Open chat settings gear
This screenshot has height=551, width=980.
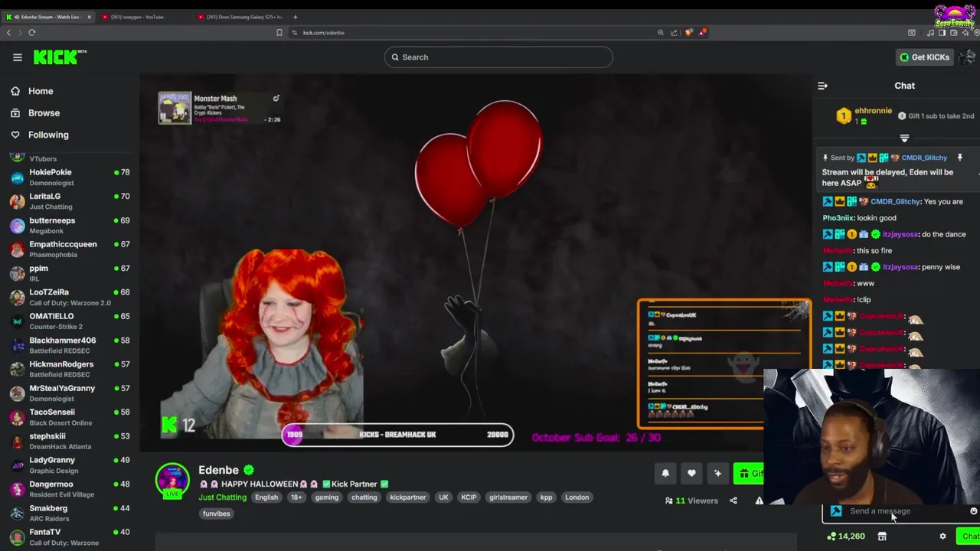point(942,536)
